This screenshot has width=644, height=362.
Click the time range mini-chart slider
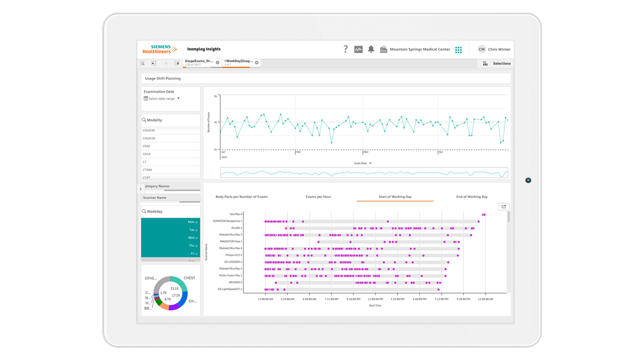pos(364,173)
